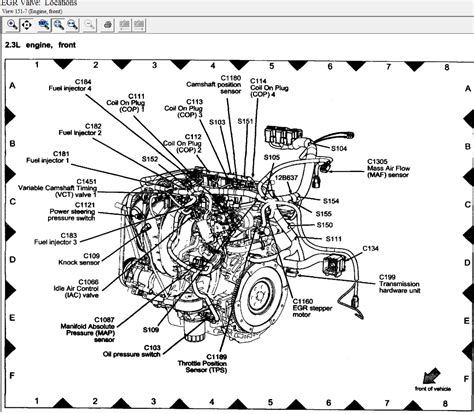Open the C1189 Throttle Position Sensor label
Image resolution: width=474 pixels, height=414 pixels.
click(x=202, y=363)
